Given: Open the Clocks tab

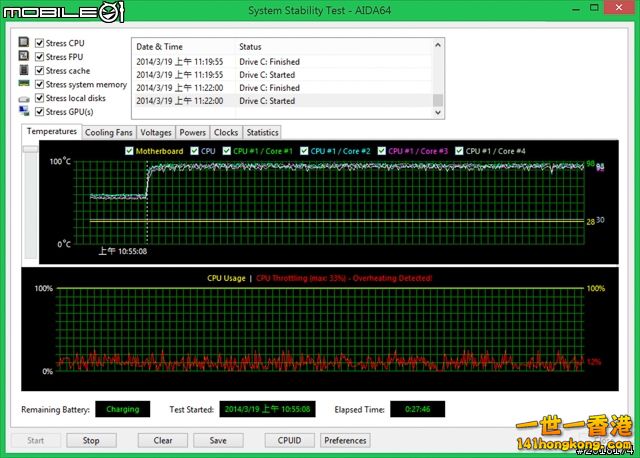Looking at the screenshot, I should coord(226,133).
